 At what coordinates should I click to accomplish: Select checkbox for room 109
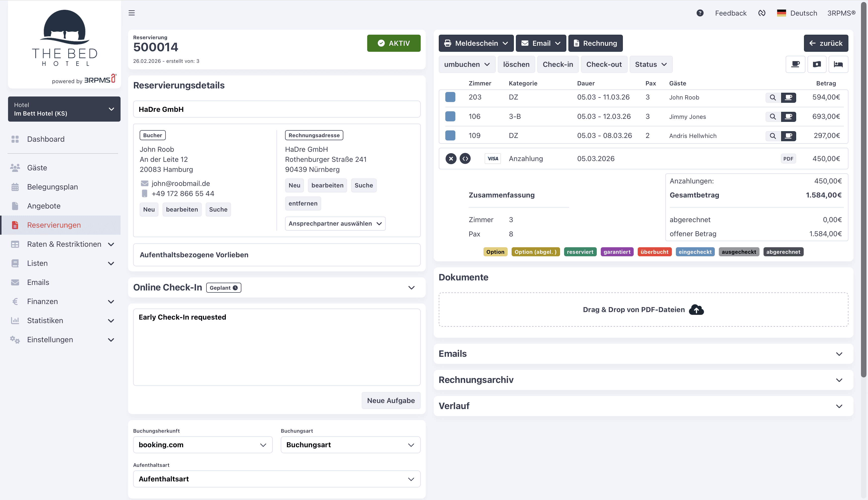click(450, 136)
